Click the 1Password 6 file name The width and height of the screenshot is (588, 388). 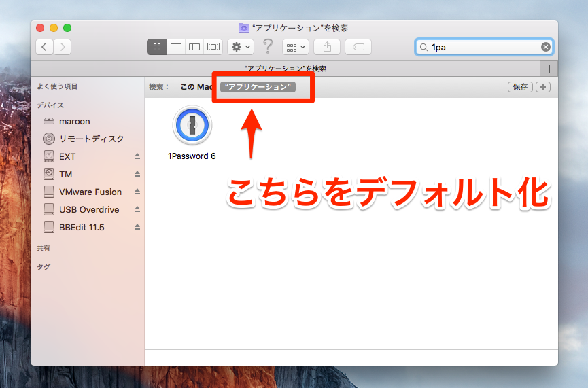(x=192, y=156)
